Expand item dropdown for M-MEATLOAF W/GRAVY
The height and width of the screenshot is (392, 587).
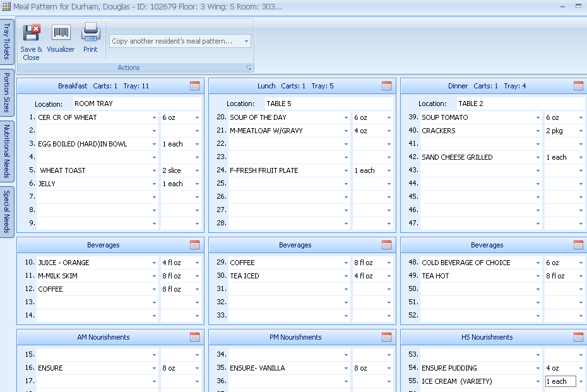pos(346,131)
